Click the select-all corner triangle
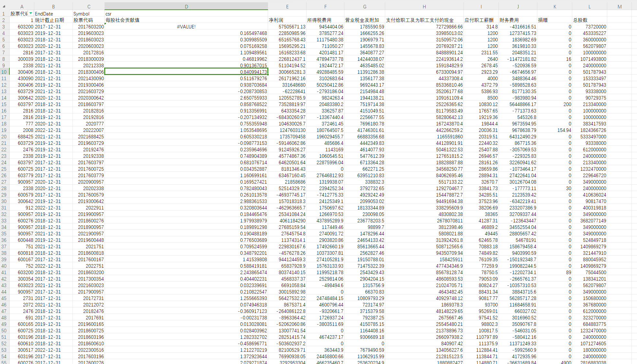Viewport: 637px width, 364px height. click(4, 6)
